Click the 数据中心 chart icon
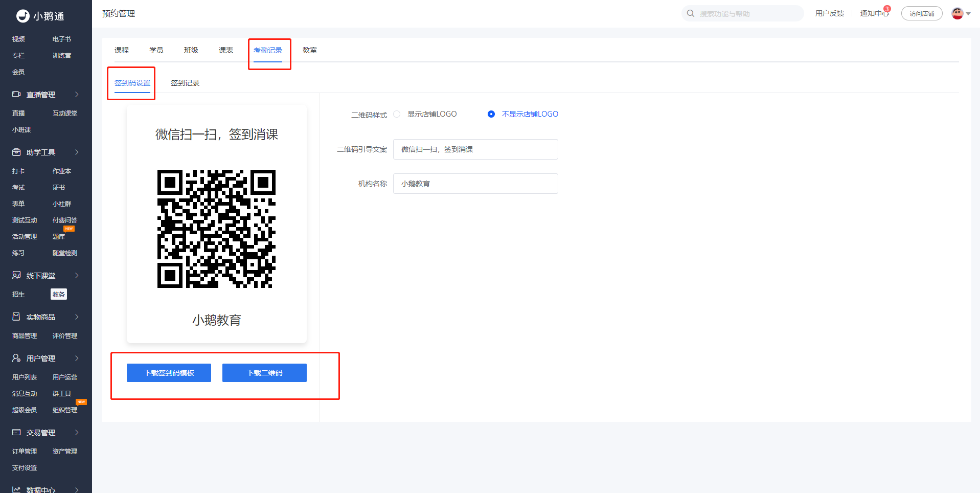The width and height of the screenshot is (980, 493). [16, 490]
